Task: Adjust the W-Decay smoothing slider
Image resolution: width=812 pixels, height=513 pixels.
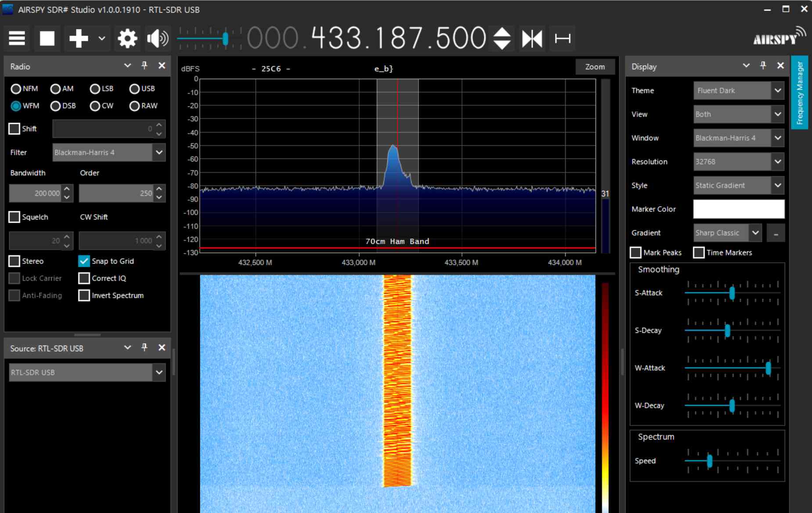Action: click(732, 405)
